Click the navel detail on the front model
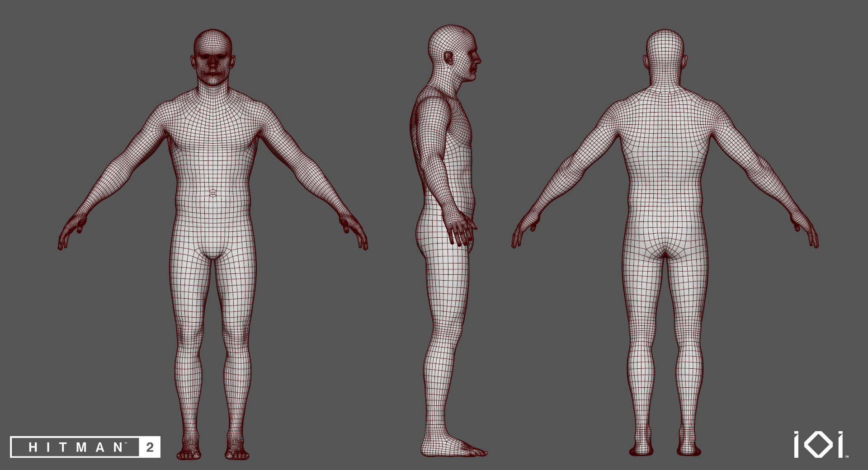Viewport: 868px width, 470px height. [212, 192]
